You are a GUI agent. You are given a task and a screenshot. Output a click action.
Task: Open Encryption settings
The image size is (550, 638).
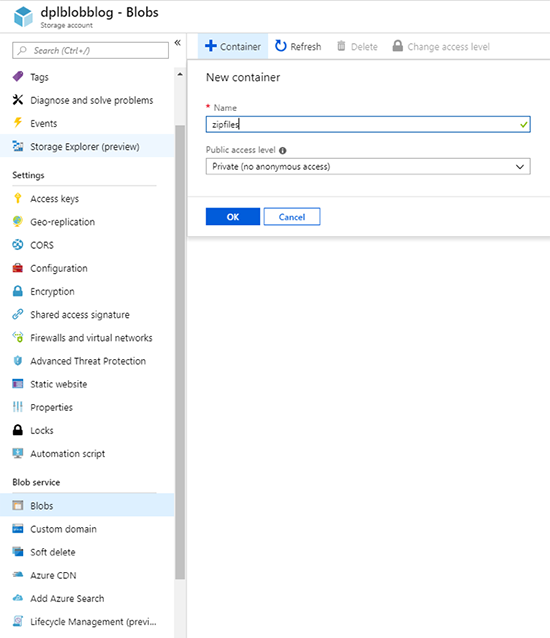52,291
